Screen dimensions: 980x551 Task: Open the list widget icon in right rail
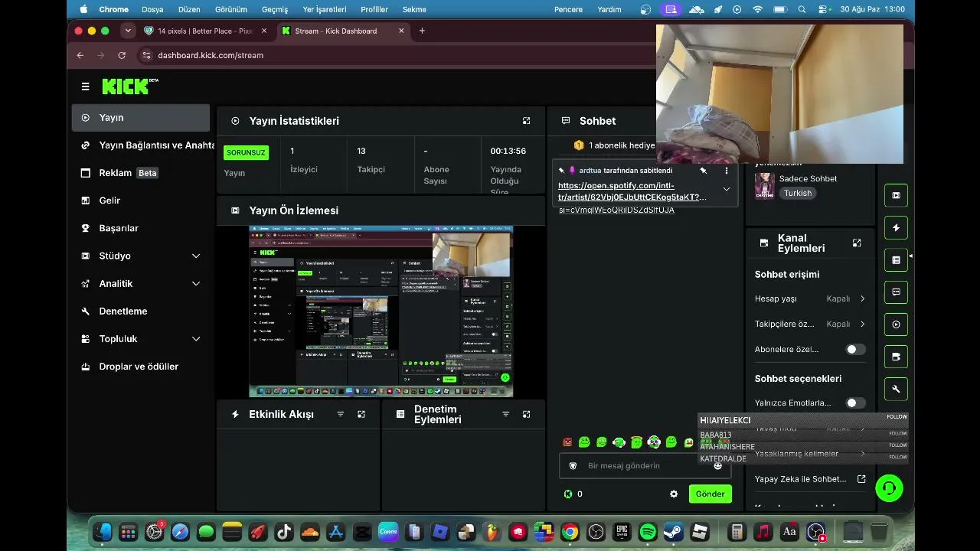click(896, 260)
